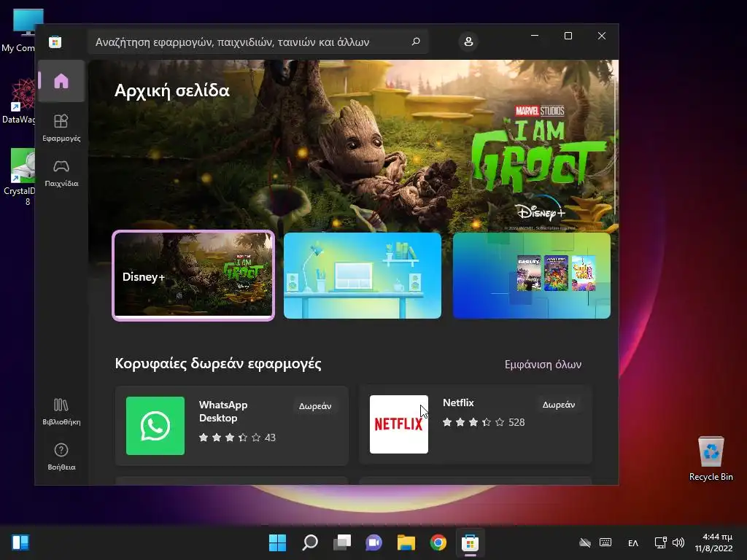Click the Εμφάνιση όλων link
The image size is (747, 560).
(x=543, y=365)
